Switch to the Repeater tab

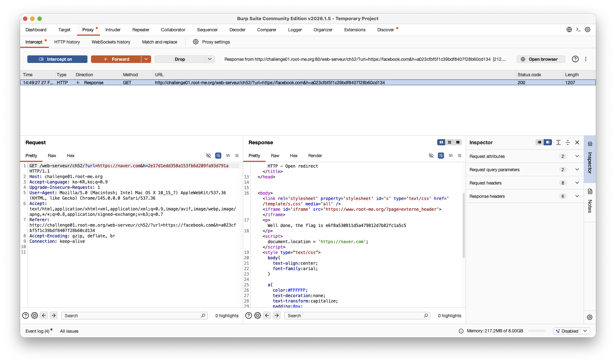coord(141,30)
